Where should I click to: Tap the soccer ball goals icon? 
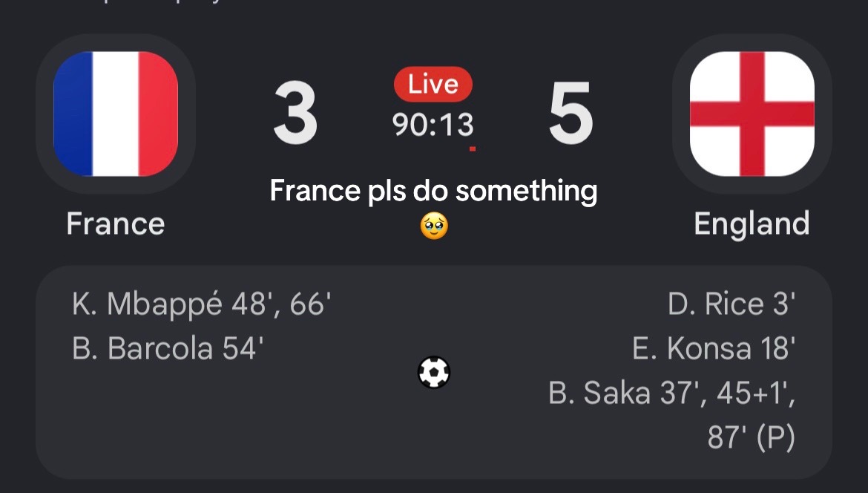[x=433, y=372]
